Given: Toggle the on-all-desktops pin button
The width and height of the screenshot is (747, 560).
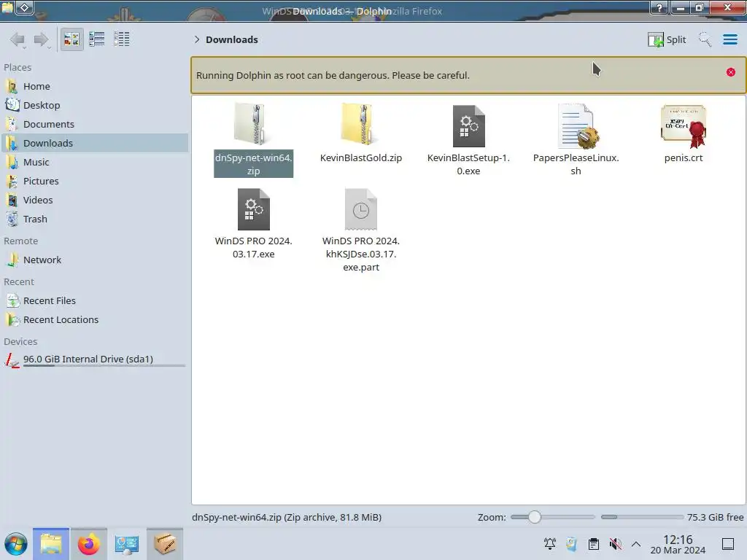Looking at the screenshot, I should click(x=25, y=7).
